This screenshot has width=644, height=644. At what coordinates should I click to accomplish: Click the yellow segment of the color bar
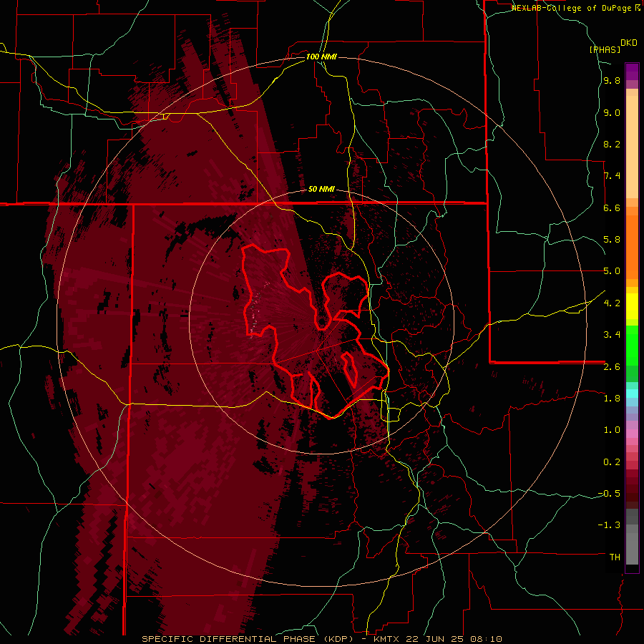632,306
